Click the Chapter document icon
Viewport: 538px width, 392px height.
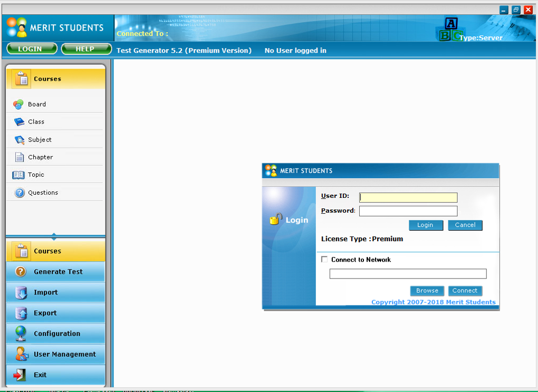[x=20, y=157]
